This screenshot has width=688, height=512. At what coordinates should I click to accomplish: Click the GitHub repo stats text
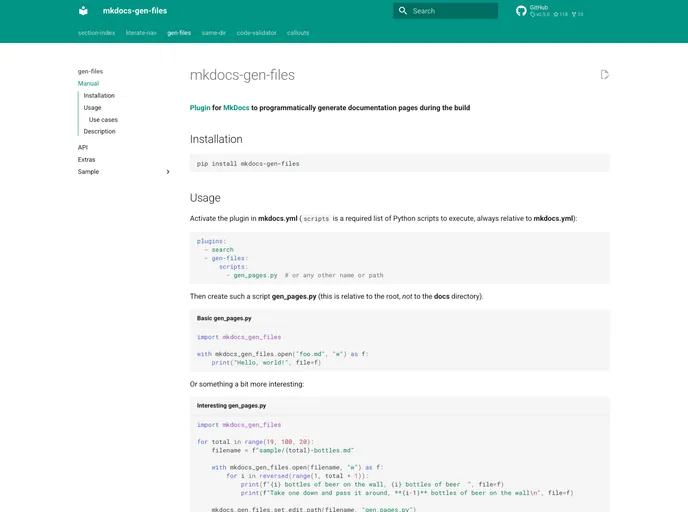[x=557, y=11]
